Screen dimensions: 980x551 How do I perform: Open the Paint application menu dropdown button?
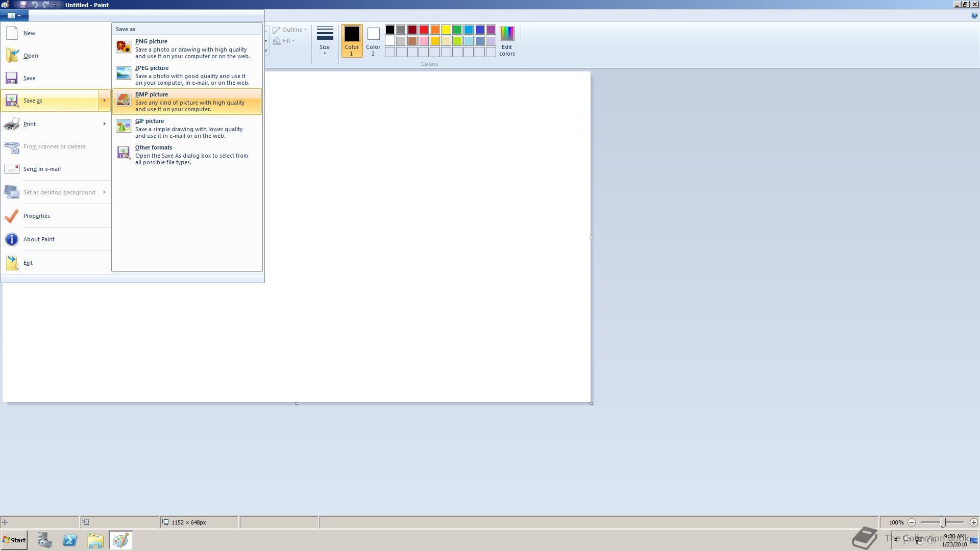click(x=14, y=16)
